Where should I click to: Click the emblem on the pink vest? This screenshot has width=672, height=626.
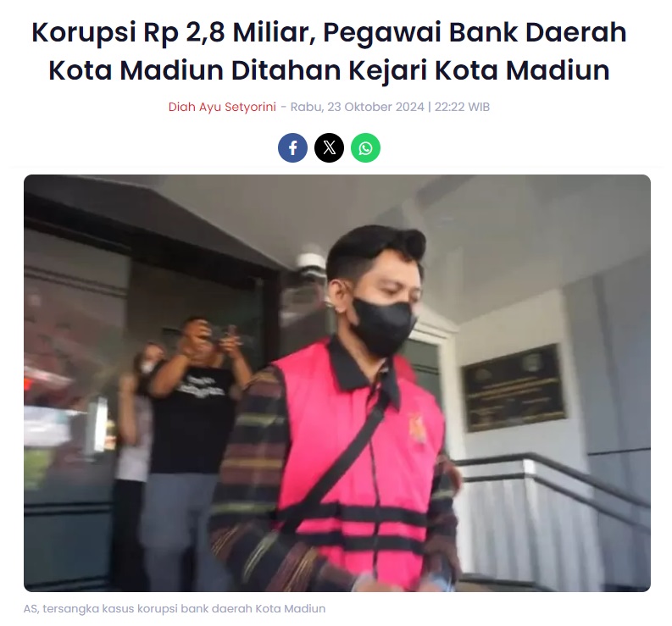(417, 429)
